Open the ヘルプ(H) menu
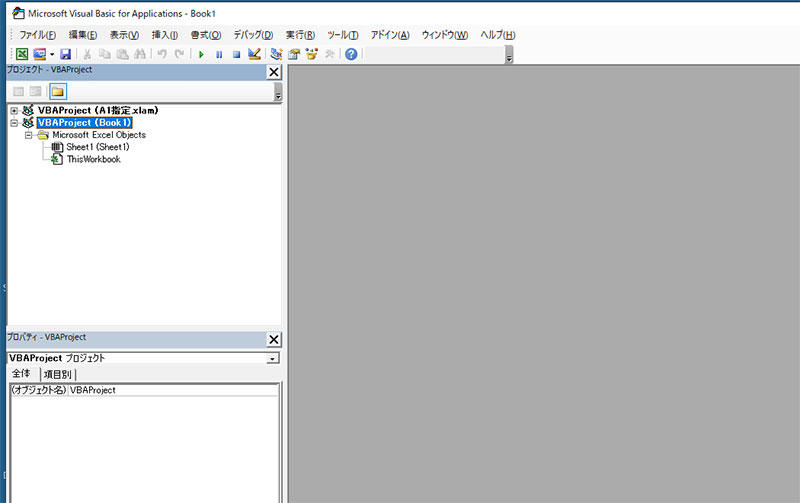This screenshot has height=503, width=800. tap(497, 35)
